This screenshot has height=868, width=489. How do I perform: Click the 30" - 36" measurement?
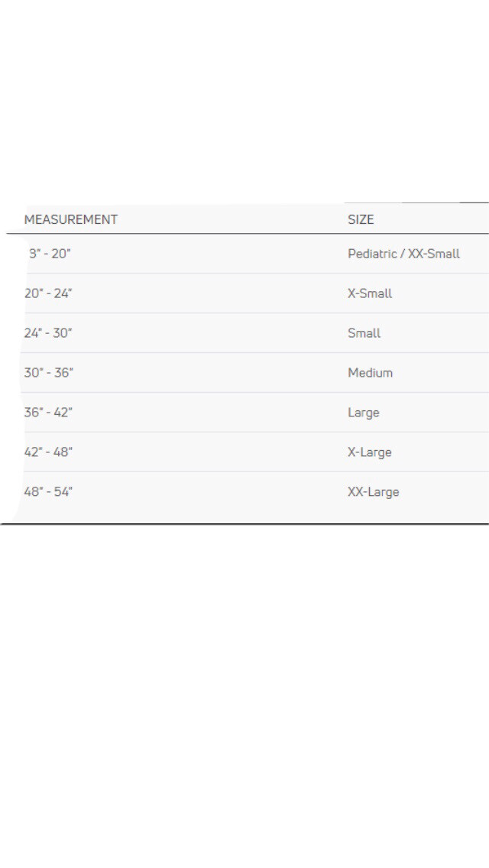point(49,373)
